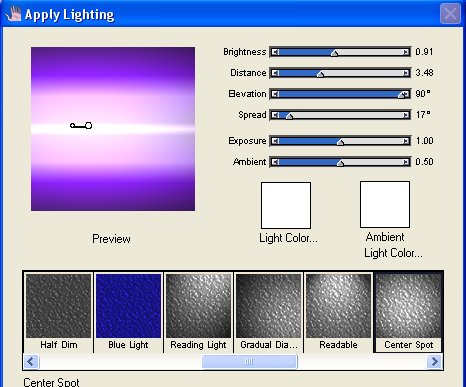Image resolution: width=466 pixels, height=387 pixels.
Task: Click the Exposure value 1.00
Action: [424, 141]
